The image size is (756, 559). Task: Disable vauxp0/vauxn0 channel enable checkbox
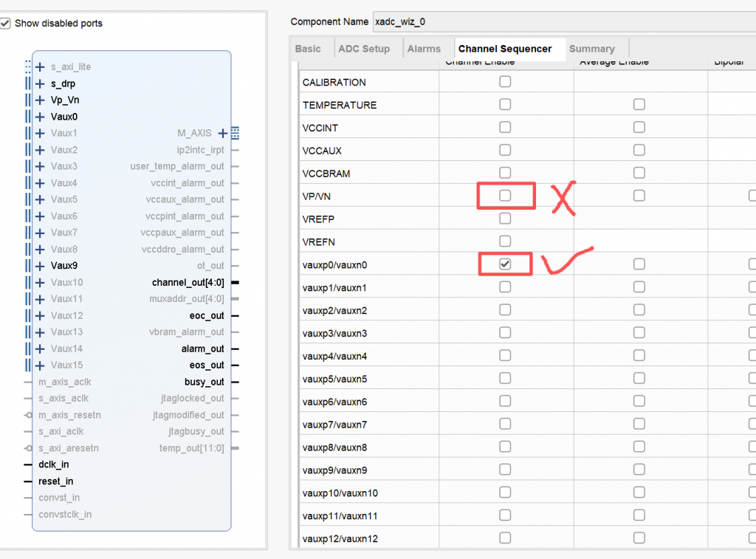[x=505, y=264]
